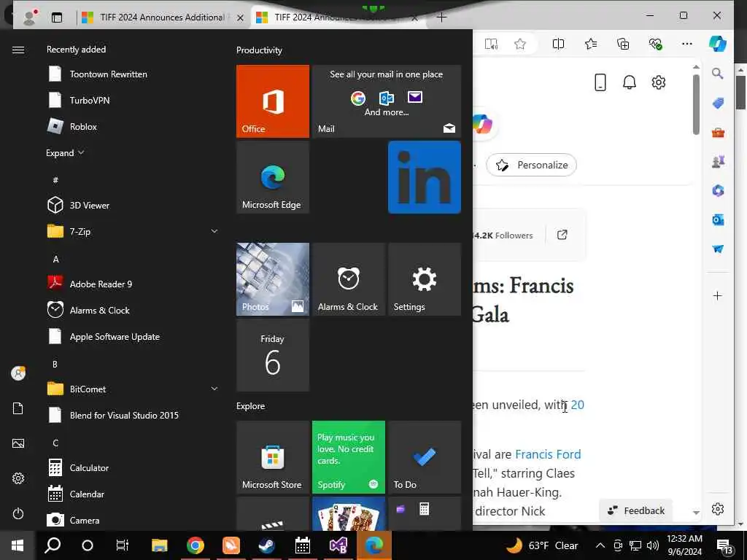Open Documents from Start sidebar

18,408
